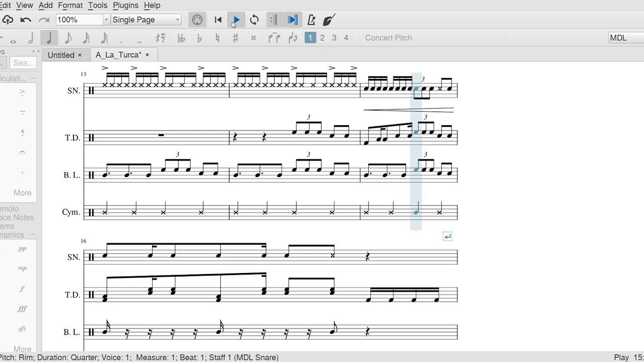Open MDL workspace dropdown
Image resolution: width=644 pixels, height=362 pixels.
(x=626, y=38)
